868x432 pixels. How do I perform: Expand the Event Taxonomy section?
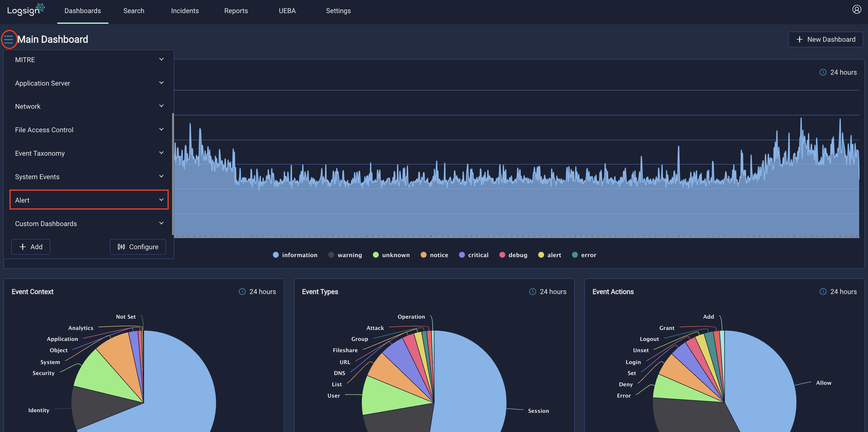(89, 153)
